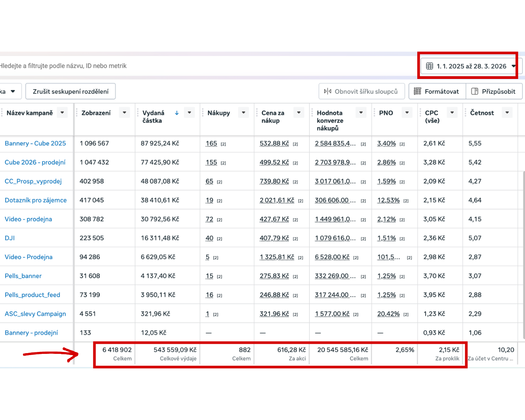This screenshot has width=525, height=420.
Task: Click the 165 purchases value for Bannery
Action: tap(211, 143)
